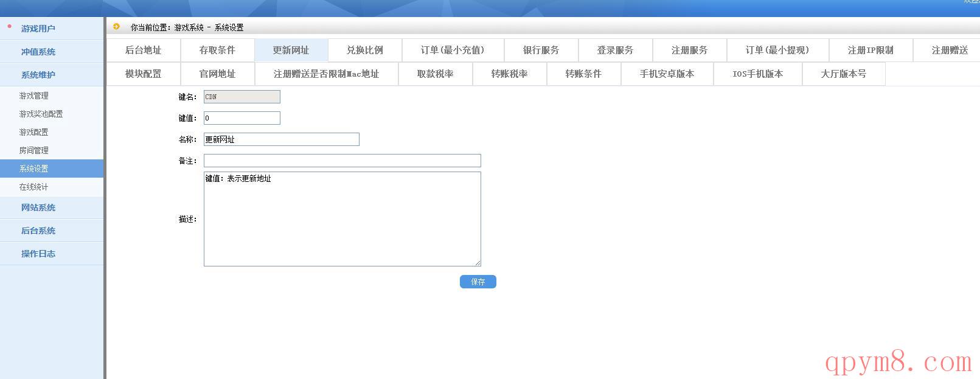
Task: Open the 模块配置 tab
Action: (144, 74)
